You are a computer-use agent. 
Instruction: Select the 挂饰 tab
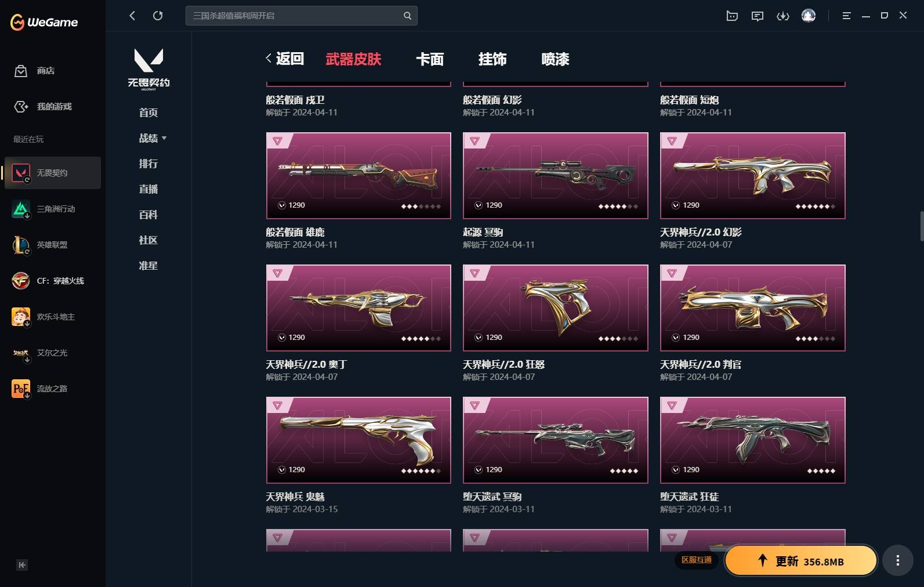tap(492, 59)
